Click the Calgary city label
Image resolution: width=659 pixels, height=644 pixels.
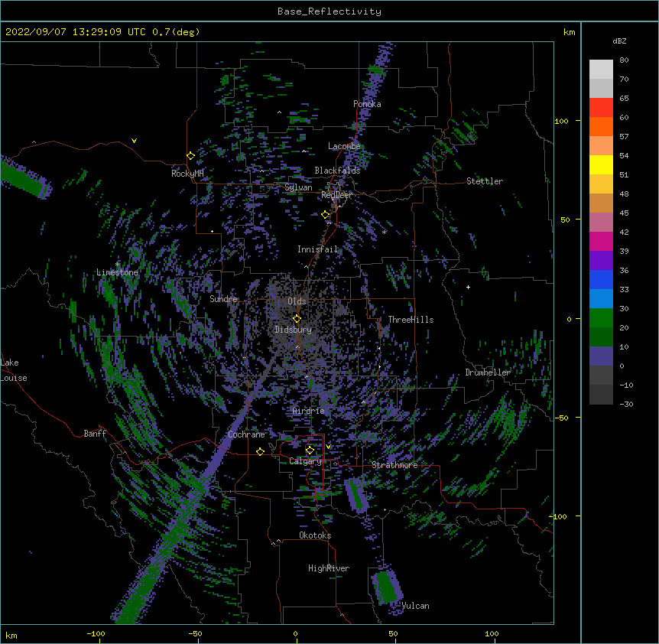(305, 461)
